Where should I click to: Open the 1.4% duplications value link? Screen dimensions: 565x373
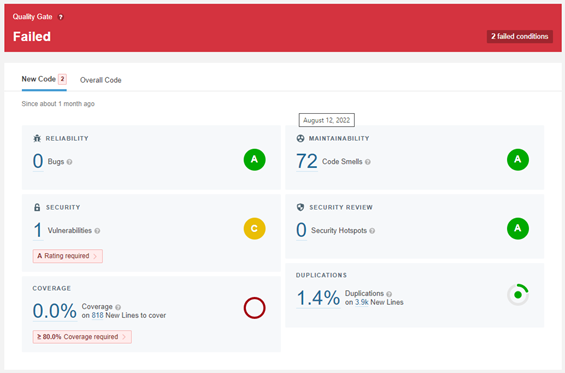tap(318, 298)
